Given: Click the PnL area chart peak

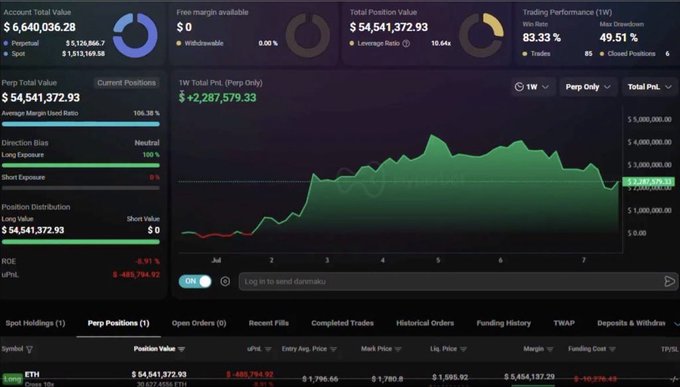Looking at the screenshot, I should [432, 135].
